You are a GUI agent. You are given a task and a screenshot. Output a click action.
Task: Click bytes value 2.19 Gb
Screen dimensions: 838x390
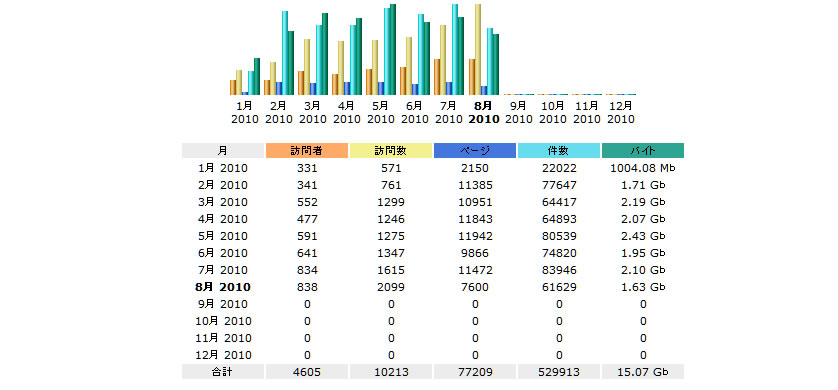click(643, 202)
